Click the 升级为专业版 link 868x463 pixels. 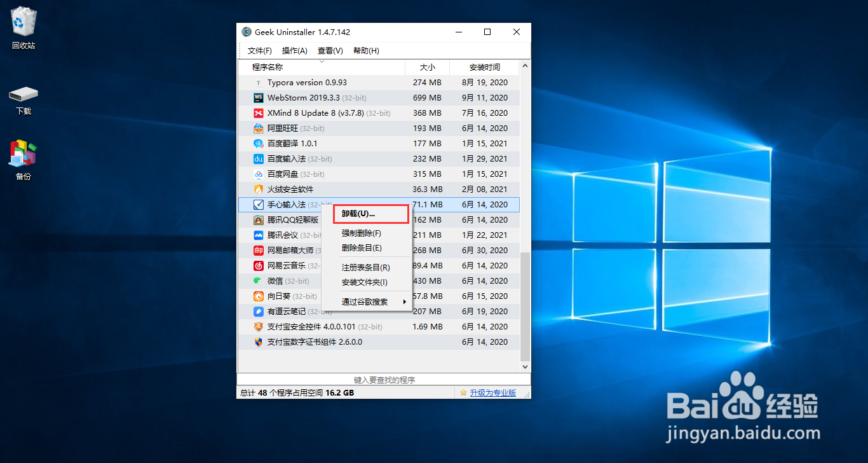[x=492, y=392]
